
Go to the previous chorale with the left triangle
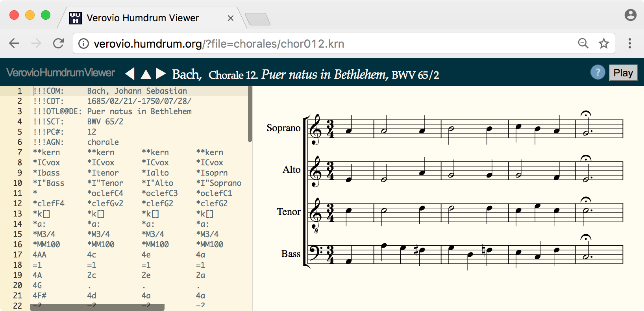(130, 73)
